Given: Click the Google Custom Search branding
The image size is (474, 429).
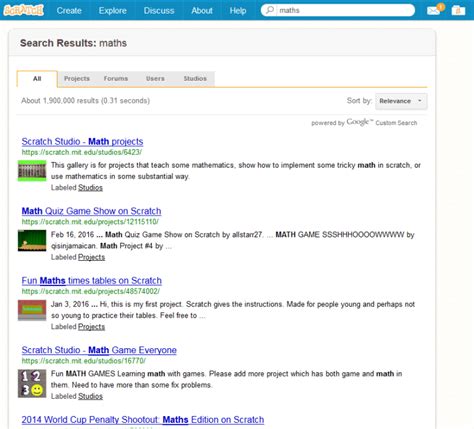Looking at the screenshot, I should (x=364, y=123).
